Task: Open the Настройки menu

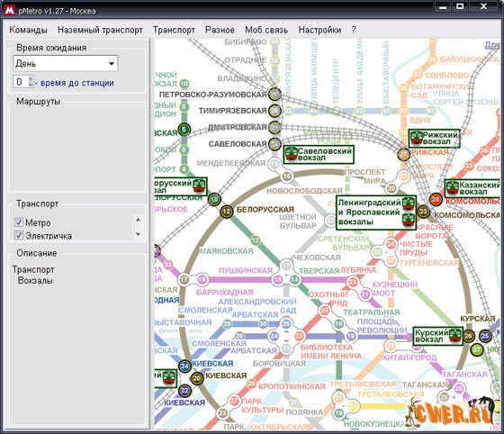Action: pyautogui.click(x=319, y=30)
